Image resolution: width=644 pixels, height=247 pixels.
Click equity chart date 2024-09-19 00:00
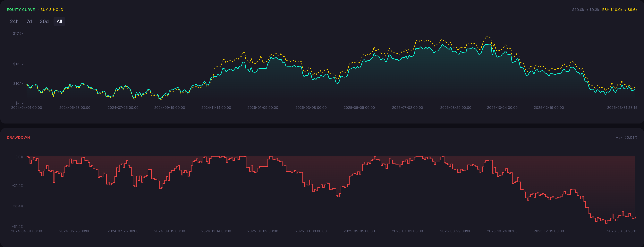[x=170, y=108]
